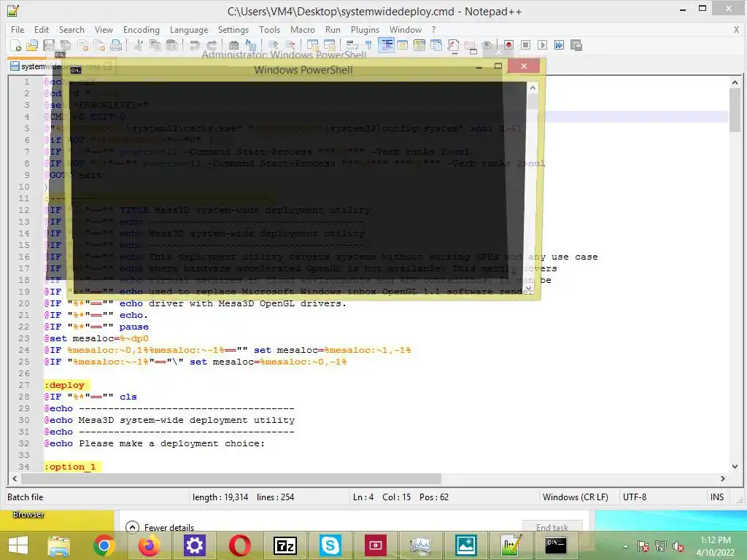
Task: Click the Windows (CR LF) status bar entry
Action: click(575, 497)
